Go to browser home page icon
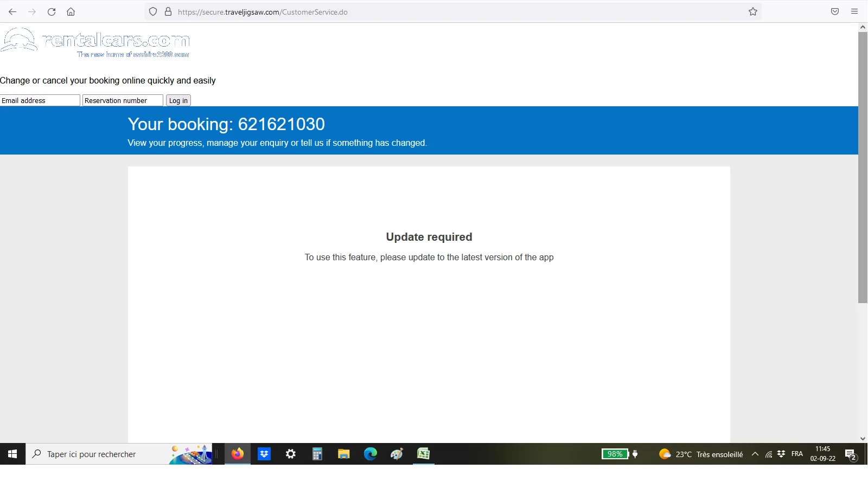 click(x=71, y=12)
